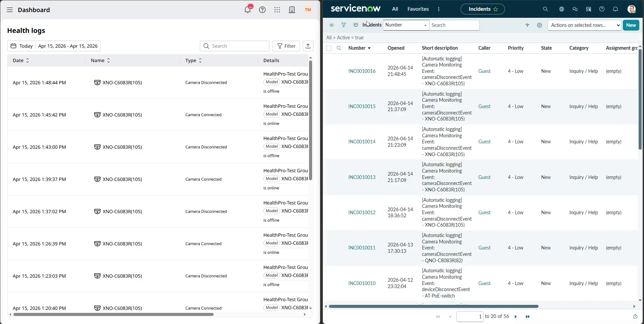The image size is (644, 324).
Task: Click the Priority column header
Action: (516, 48)
